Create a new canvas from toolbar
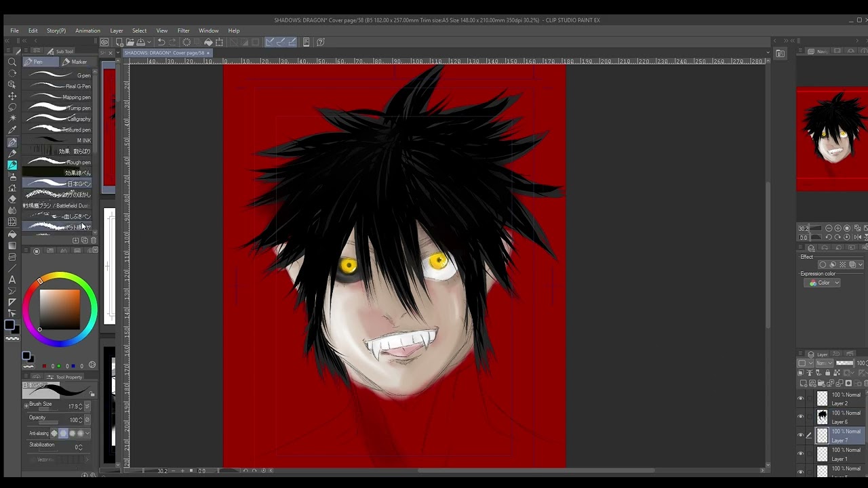The width and height of the screenshot is (868, 488). [119, 42]
